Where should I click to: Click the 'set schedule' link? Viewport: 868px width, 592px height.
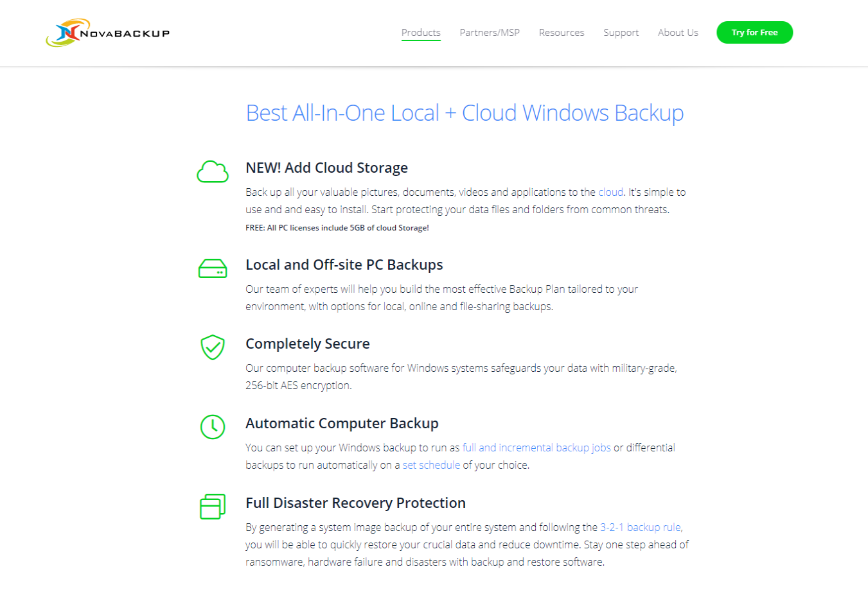431,465
